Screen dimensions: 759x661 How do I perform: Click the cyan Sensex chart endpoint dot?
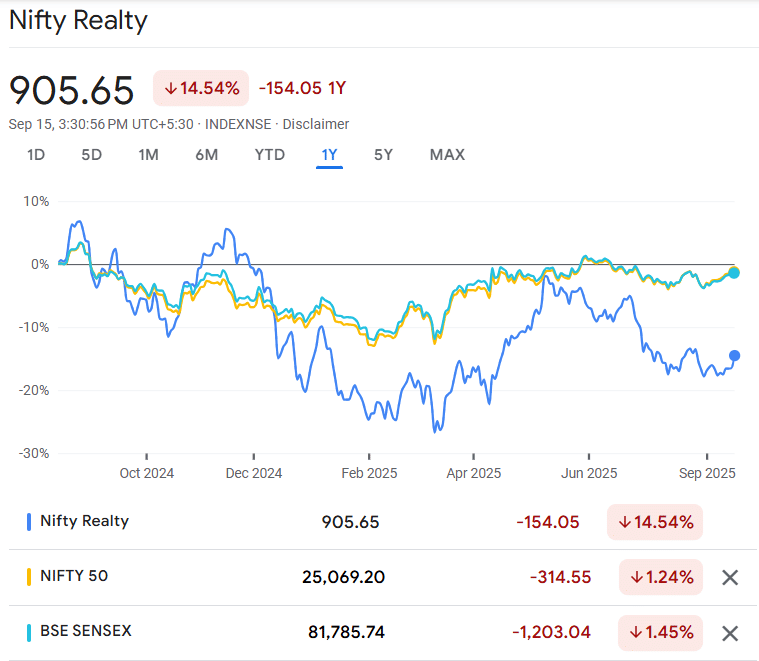tap(734, 273)
